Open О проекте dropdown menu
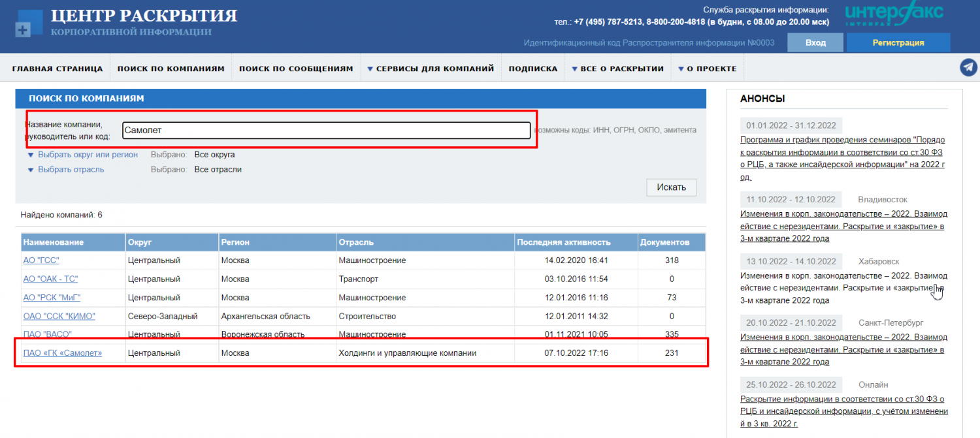This screenshot has width=980, height=438. point(708,69)
